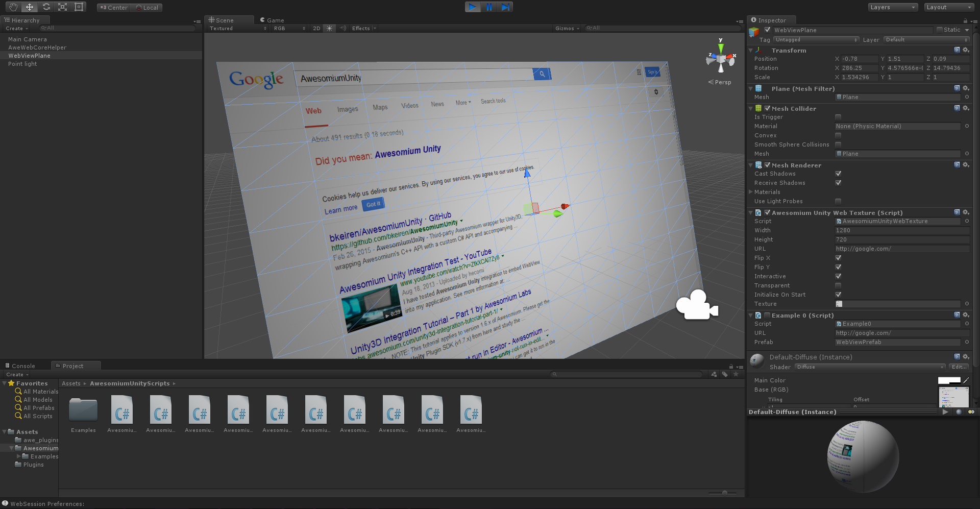Select the Hand tool in toolbar

pyautogui.click(x=13, y=7)
